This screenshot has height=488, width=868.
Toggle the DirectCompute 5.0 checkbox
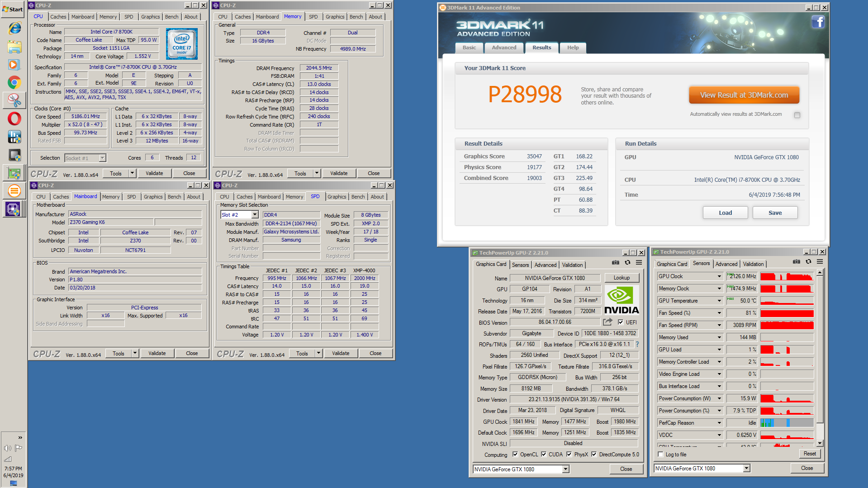pos(594,455)
